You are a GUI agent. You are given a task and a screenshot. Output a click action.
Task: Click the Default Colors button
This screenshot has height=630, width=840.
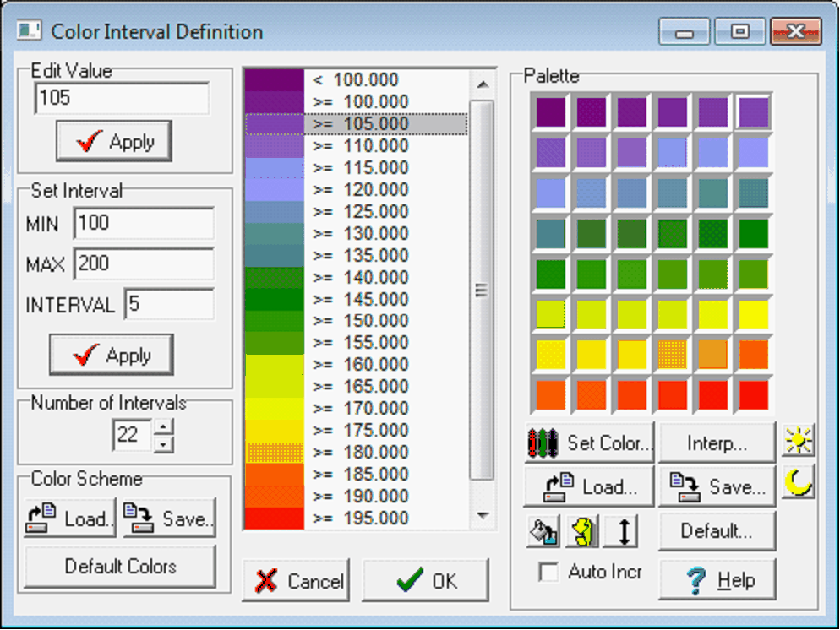120,566
